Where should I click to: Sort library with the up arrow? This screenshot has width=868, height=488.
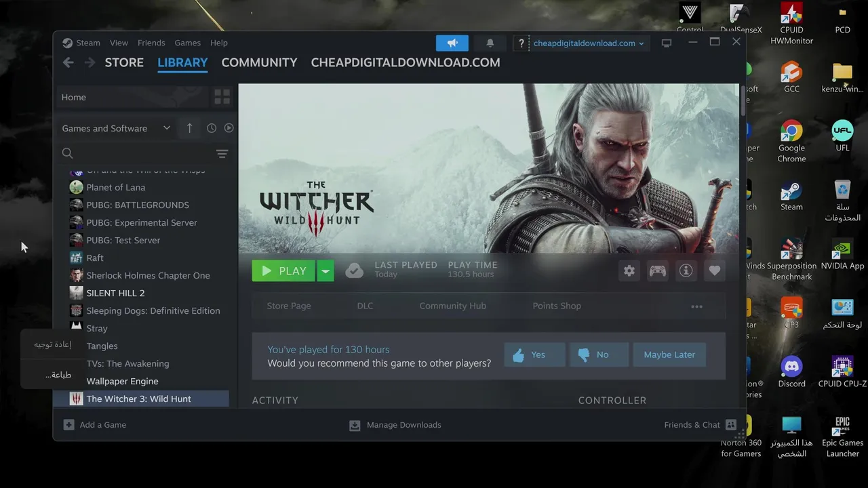[189, 128]
